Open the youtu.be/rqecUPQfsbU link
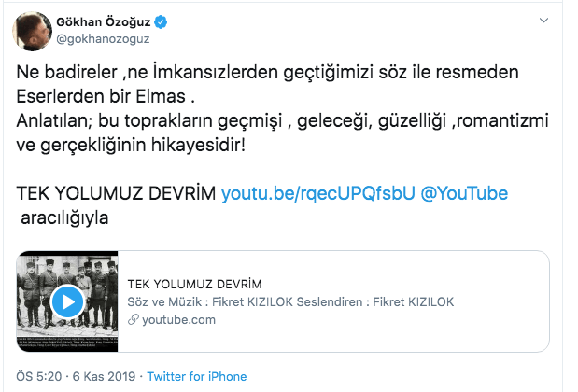This screenshot has width=578, height=392. point(303,193)
